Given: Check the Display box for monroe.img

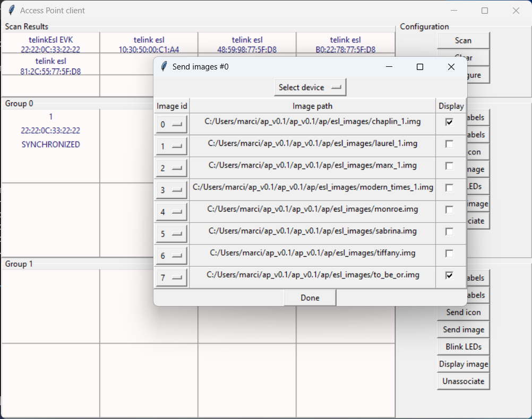Looking at the screenshot, I should pos(449,210).
